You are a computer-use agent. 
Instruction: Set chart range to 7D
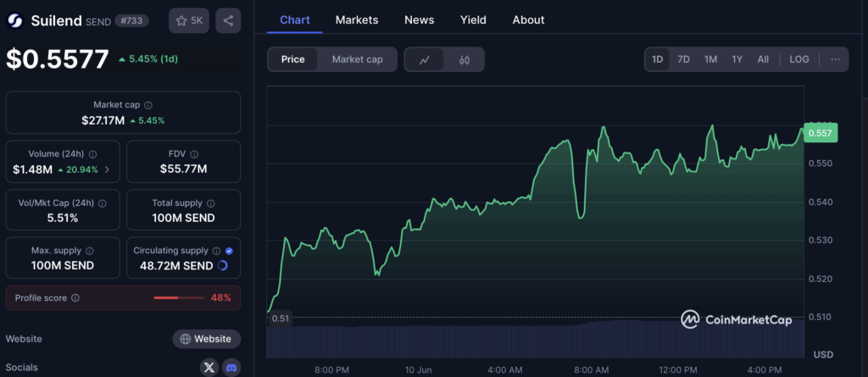(684, 59)
